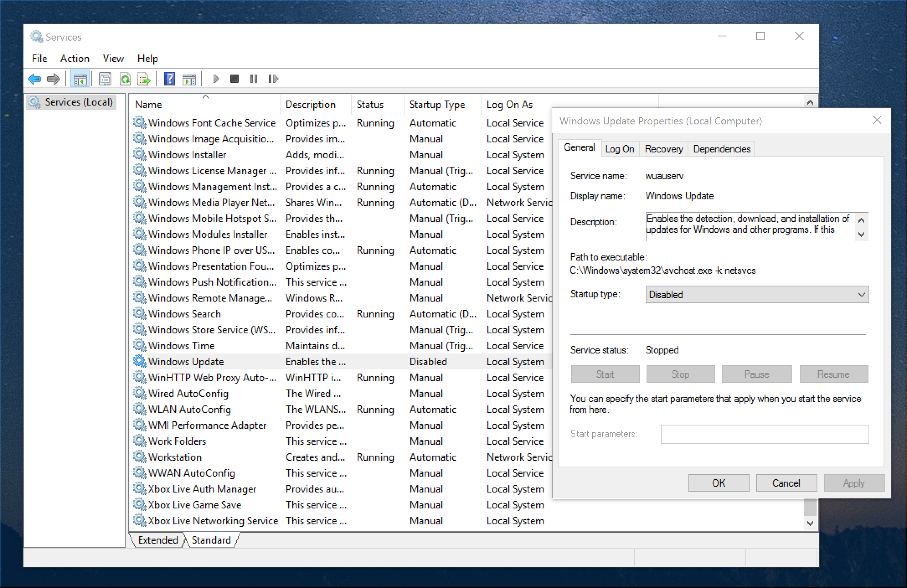Image resolution: width=907 pixels, height=588 pixels.
Task: Select the Xbox Live Auth Manager row
Action: [341, 489]
